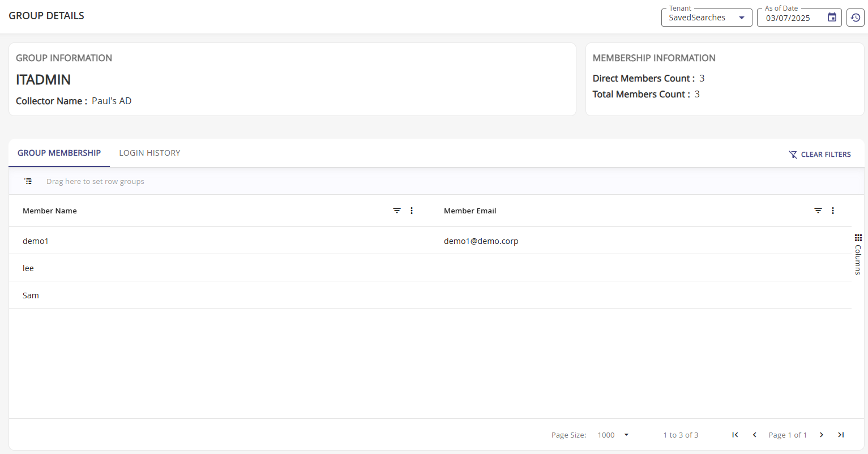Open the As of Date calendar picker
The width and height of the screenshot is (868, 454).
tap(832, 18)
